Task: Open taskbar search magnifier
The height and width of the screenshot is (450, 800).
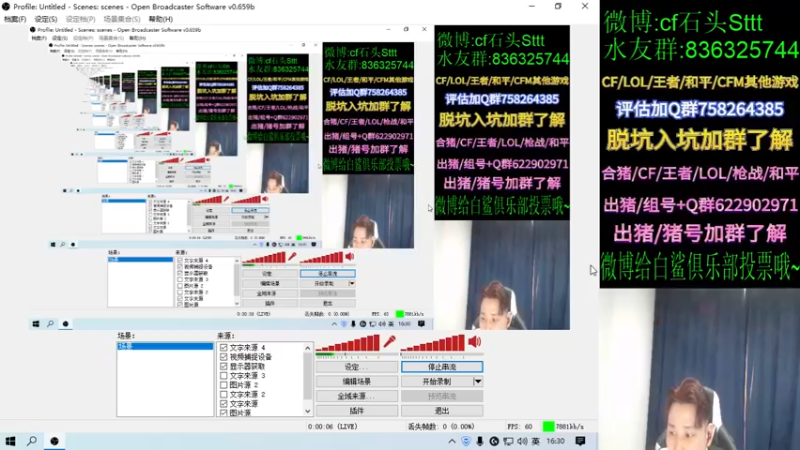Action: click(x=32, y=441)
